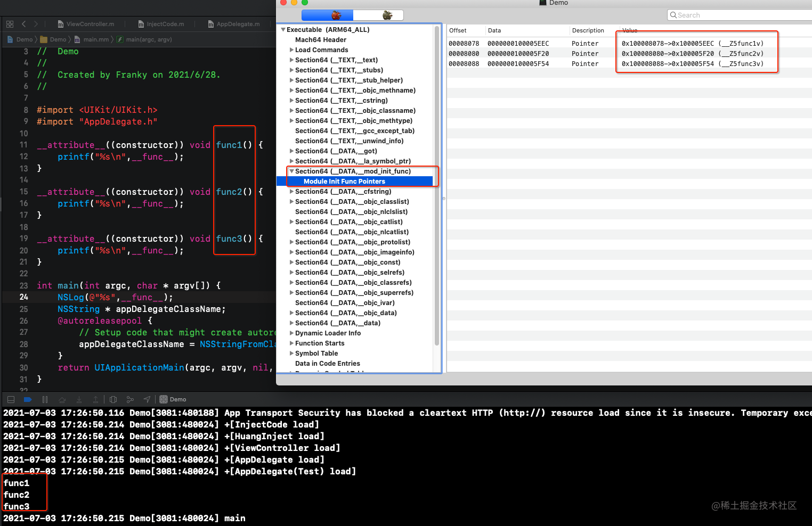Collapse Section64 (__DATA,__mod_init_func) node

tap(291, 171)
